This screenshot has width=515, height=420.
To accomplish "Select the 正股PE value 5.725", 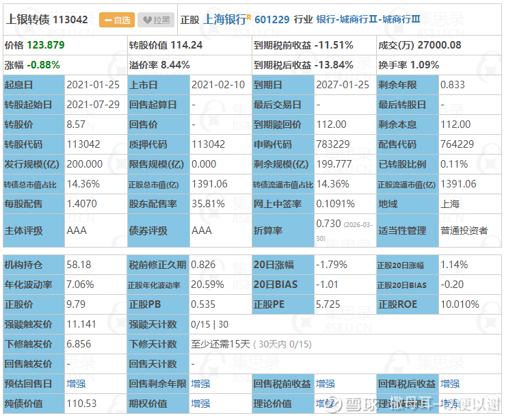I will [x=328, y=304].
